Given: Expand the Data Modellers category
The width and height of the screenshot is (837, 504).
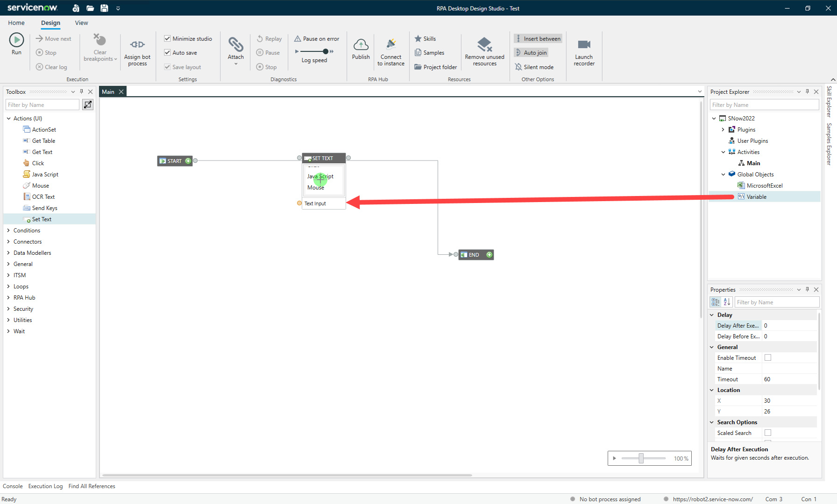Looking at the screenshot, I should [x=9, y=253].
